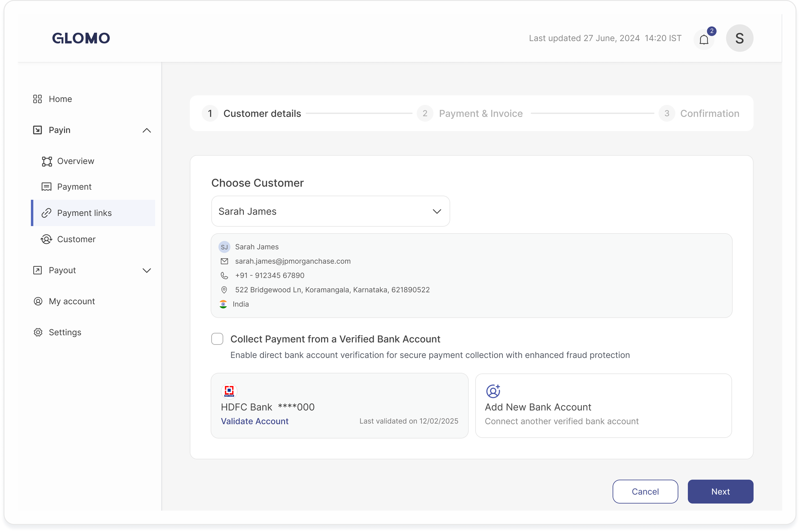The image size is (800, 532).
Task: Click the phone number +91 - 912345 67890
Action: (270, 276)
